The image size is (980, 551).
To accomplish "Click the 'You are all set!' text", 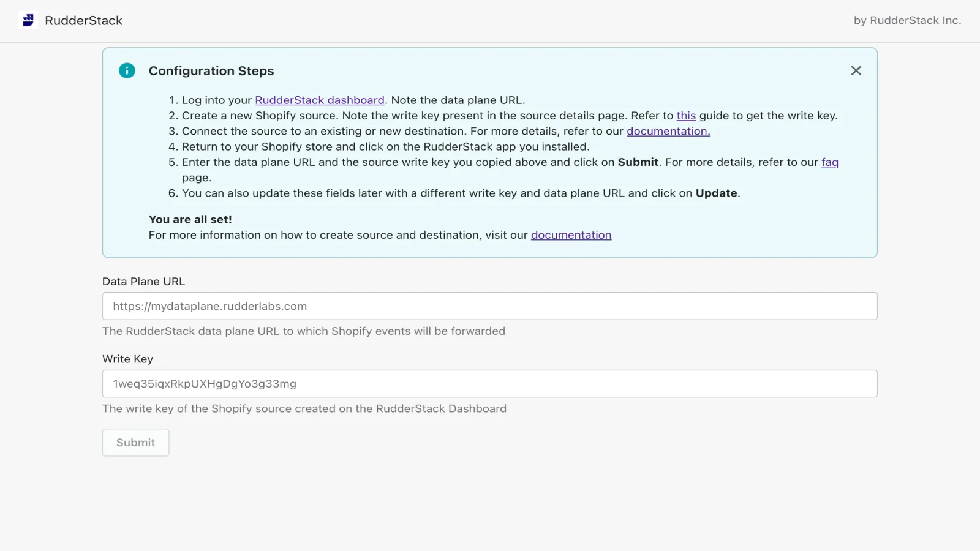I will tap(190, 219).
